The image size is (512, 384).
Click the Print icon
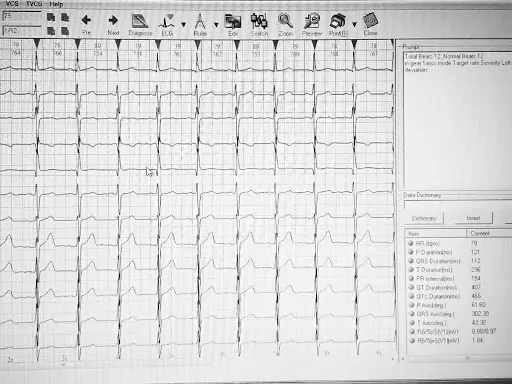338,24
